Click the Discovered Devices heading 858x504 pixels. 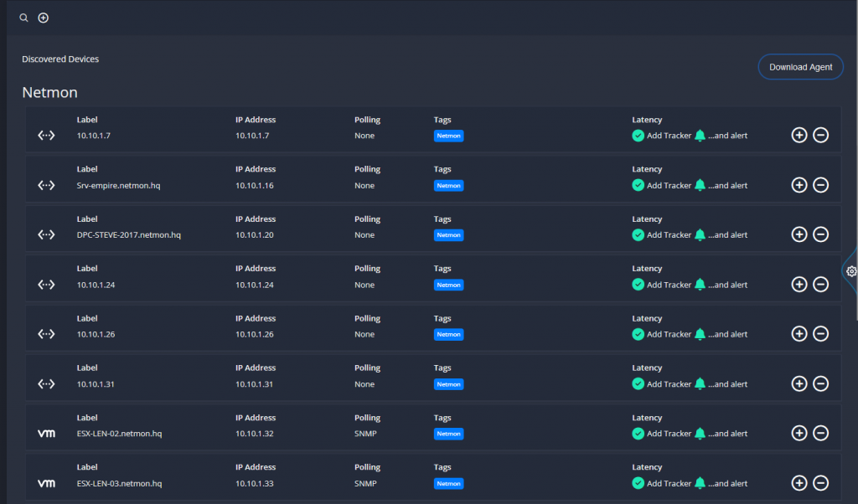pos(60,59)
